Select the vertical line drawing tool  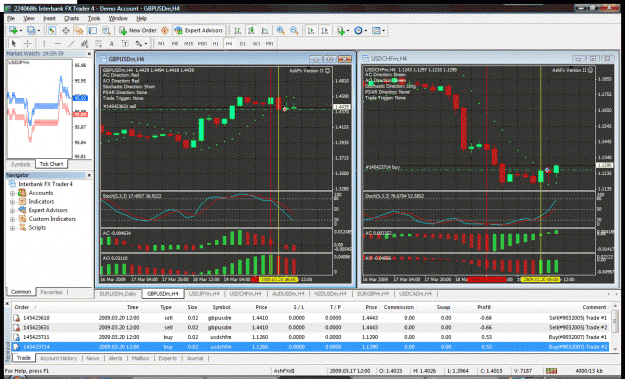tap(44, 43)
